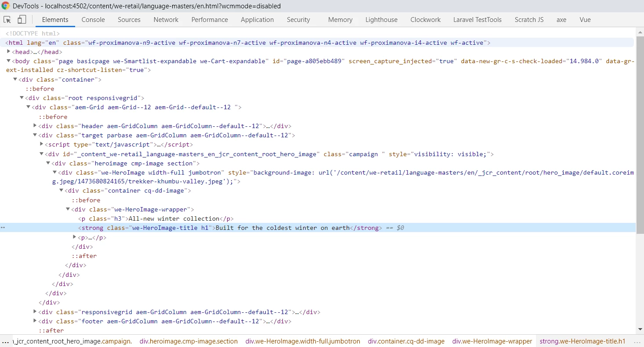Click breadcrumb ending in hero_image.campaign
Screen dimensions: 644x347
72,341
